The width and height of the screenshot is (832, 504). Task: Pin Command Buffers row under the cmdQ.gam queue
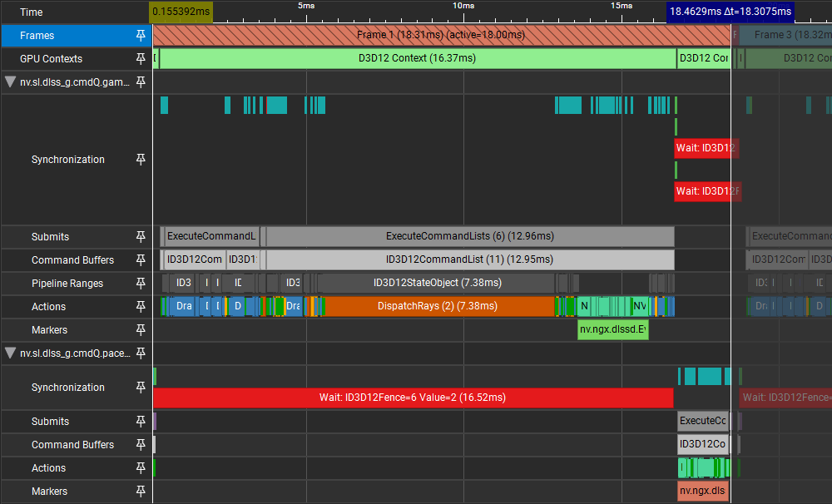(x=141, y=260)
